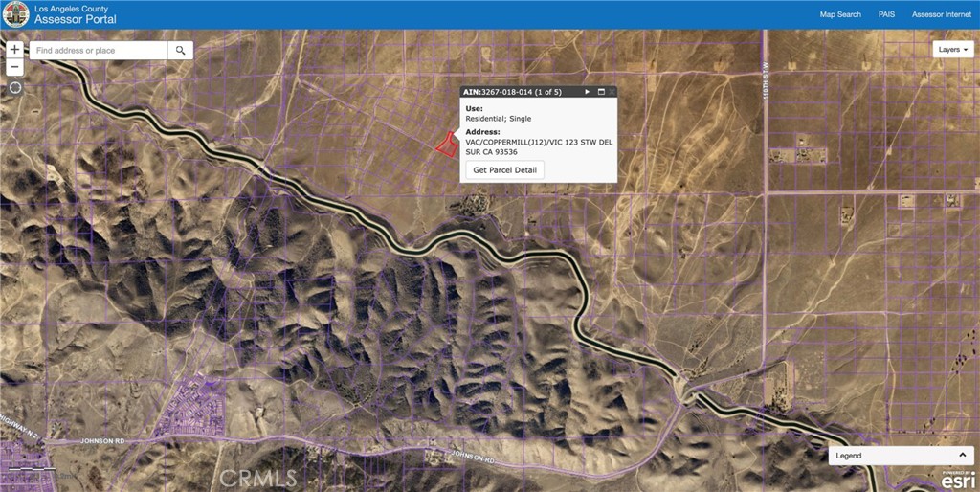This screenshot has height=492, width=980.
Task: Go to next parcel in popup
Action: click(x=588, y=92)
